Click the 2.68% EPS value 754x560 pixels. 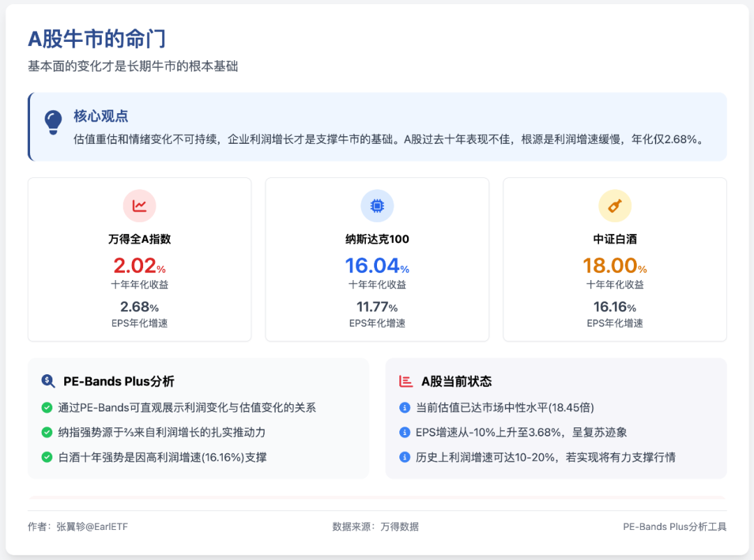coord(140,307)
